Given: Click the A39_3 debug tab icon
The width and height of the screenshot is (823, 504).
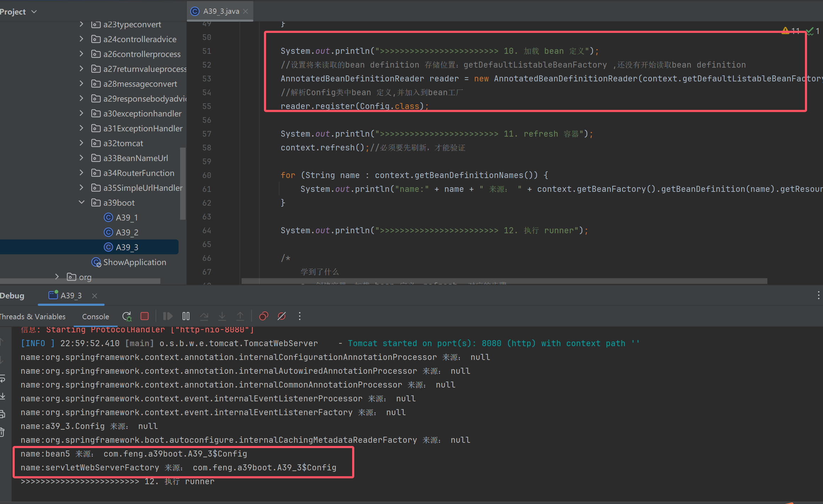Looking at the screenshot, I should [x=53, y=295].
